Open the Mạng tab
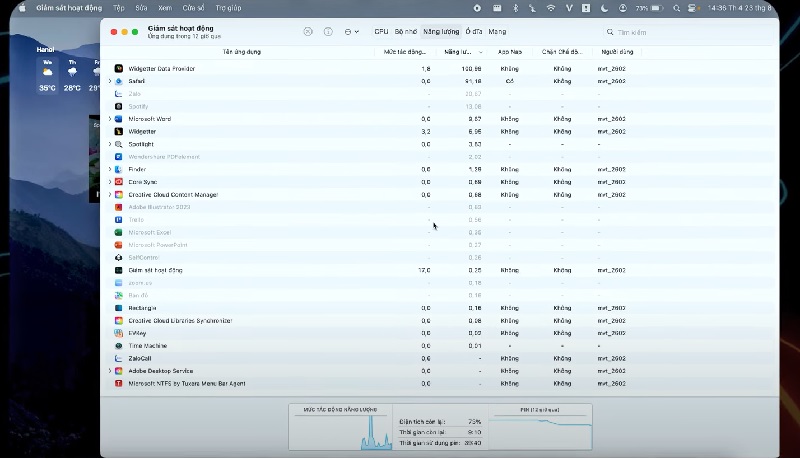This screenshot has width=800, height=459. [496, 32]
